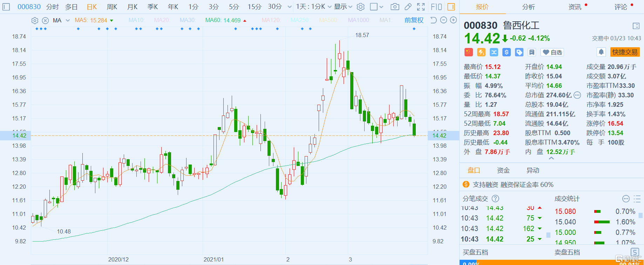
Task: Open the MA indicator type dropdown
Action: (68, 21)
